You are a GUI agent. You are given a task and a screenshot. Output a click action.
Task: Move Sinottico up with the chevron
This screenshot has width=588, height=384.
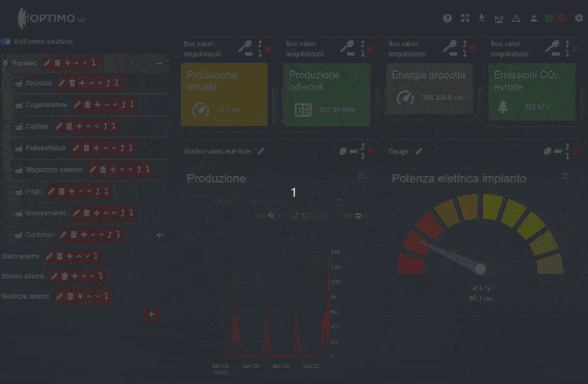point(91,83)
